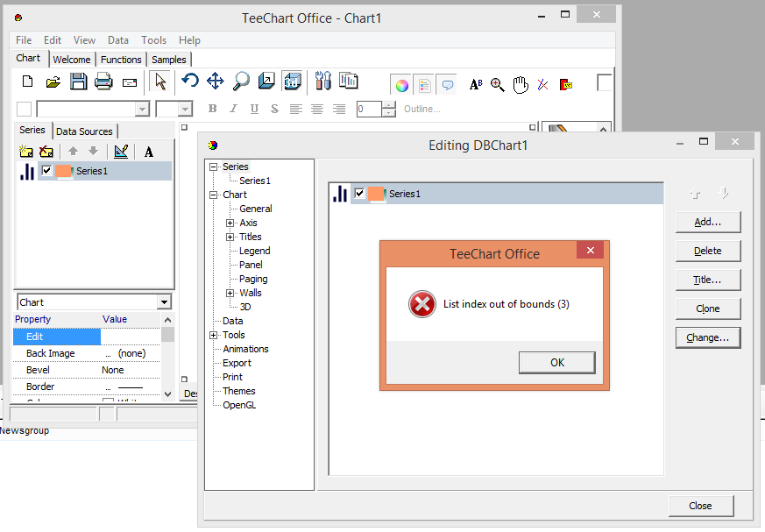This screenshot has height=532, width=765.
Task: Click the series title letter A icon
Action: click(x=149, y=152)
